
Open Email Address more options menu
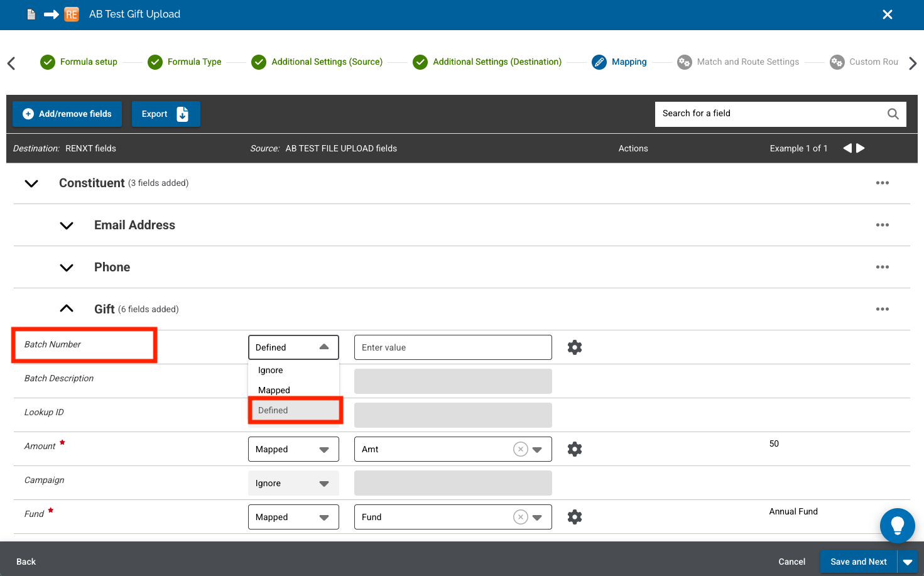(x=883, y=225)
